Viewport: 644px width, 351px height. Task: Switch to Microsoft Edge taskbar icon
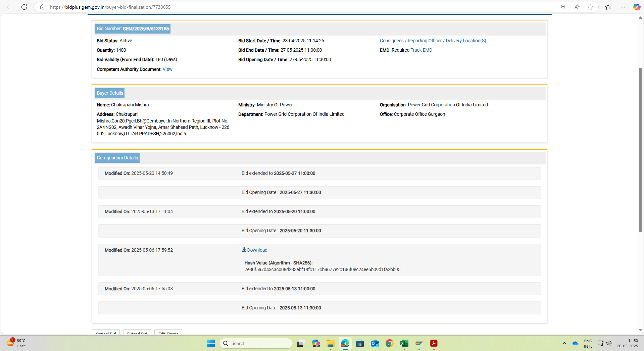pyautogui.click(x=345, y=343)
